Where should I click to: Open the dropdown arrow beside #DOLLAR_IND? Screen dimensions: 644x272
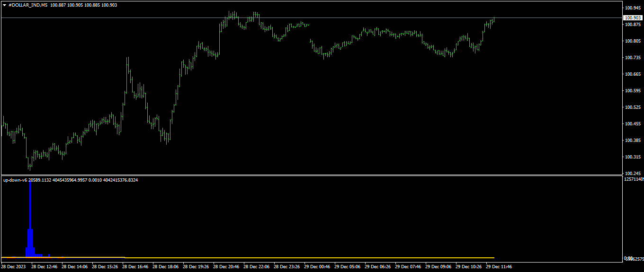(x=5, y=5)
